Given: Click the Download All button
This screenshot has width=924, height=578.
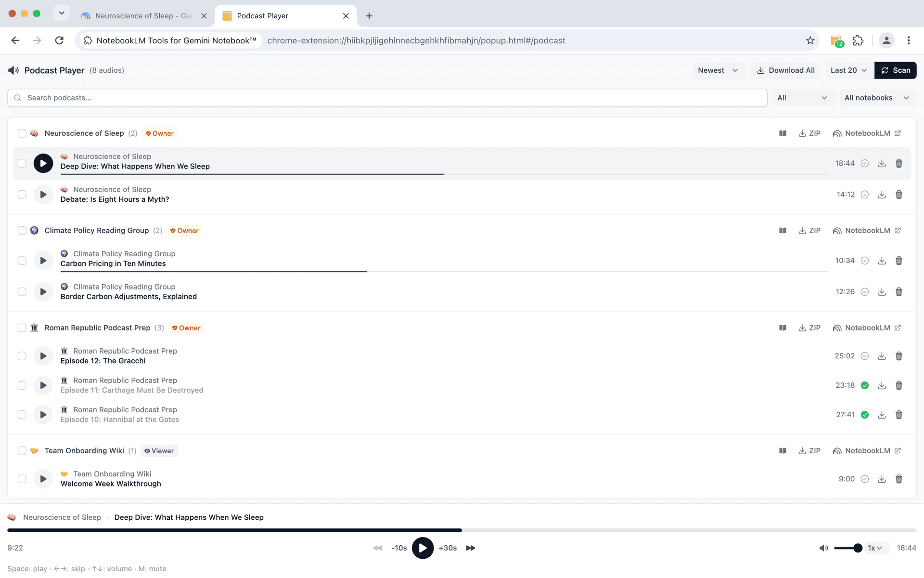Looking at the screenshot, I should (786, 70).
